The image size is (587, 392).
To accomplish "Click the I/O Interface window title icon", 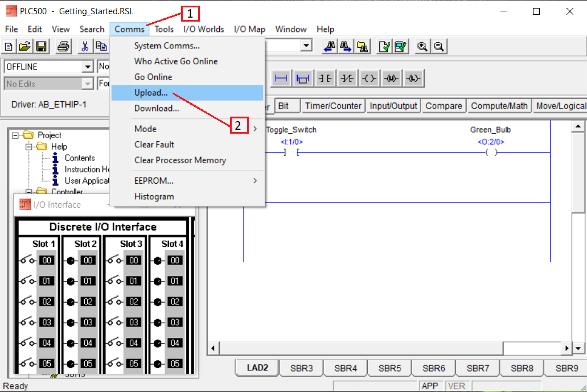I will click(x=24, y=204).
